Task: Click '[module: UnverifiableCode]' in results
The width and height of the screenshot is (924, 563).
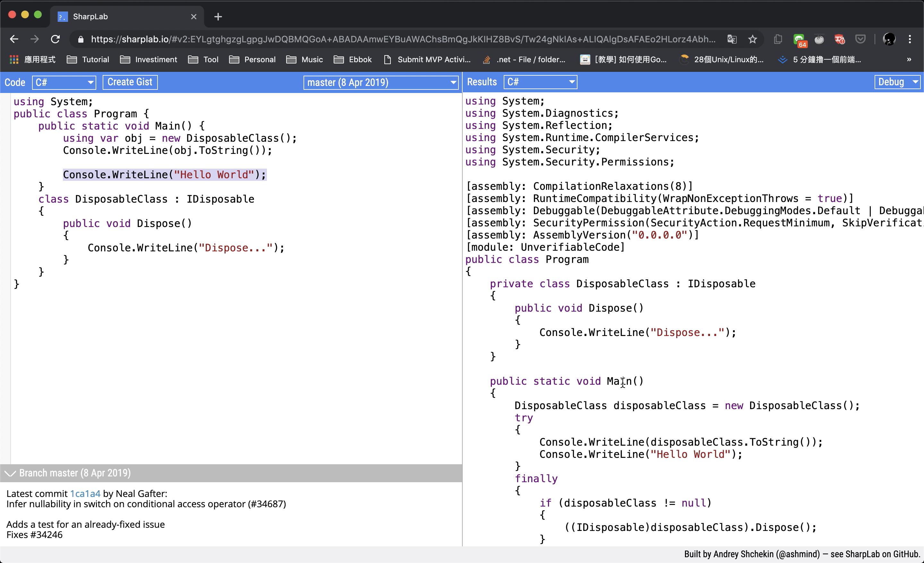Action: (545, 248)
